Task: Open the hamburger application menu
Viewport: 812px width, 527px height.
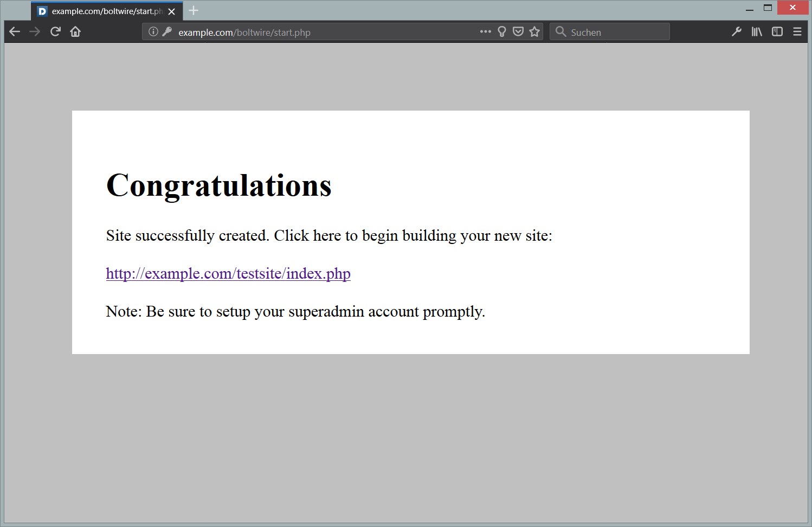Action: [797, 31]
